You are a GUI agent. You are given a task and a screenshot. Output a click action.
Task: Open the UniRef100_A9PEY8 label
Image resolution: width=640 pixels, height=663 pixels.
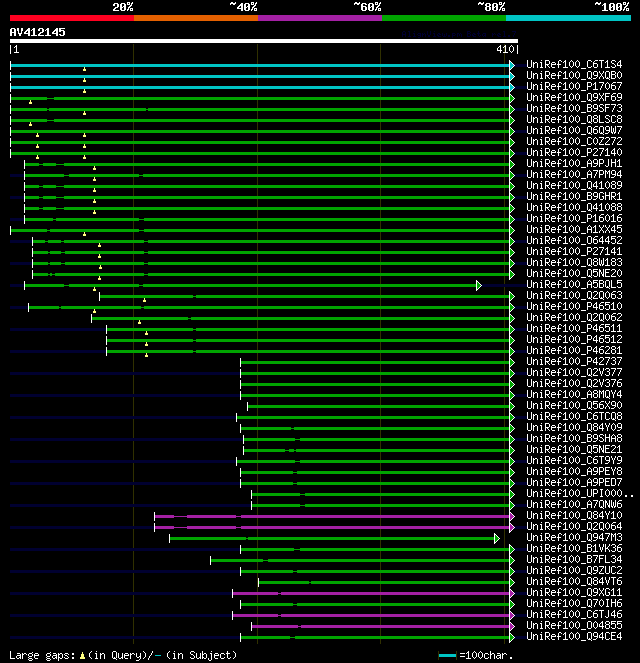[x=574, y=471]
